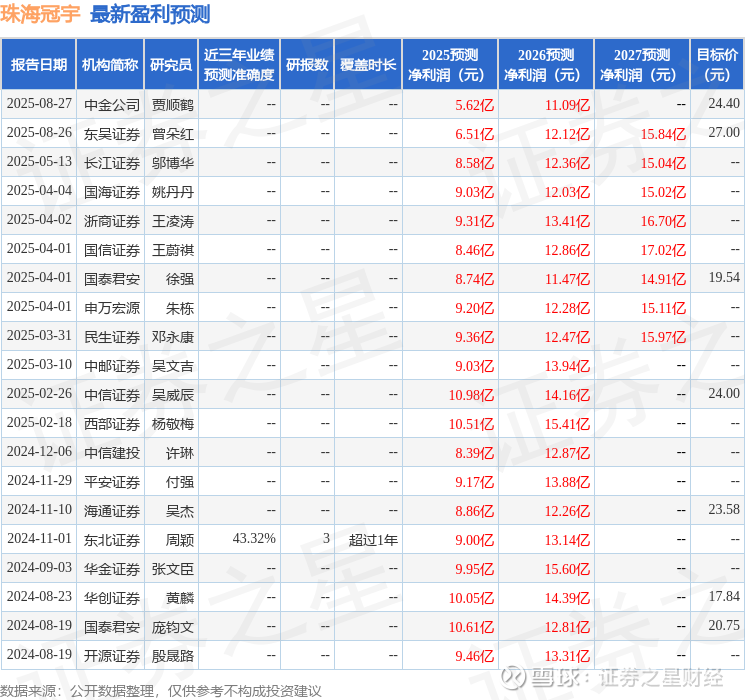Select the 2027预测净利润 column header
The height and width of the screenshot is (700, 745).
point(642,65)
